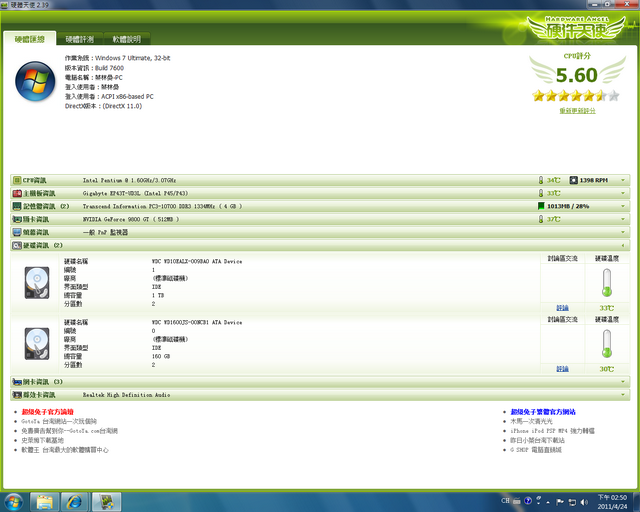The image size is (640, 512).
Task: Open the 軟體說明 software info tab
Action: click(x=127, y=39)
